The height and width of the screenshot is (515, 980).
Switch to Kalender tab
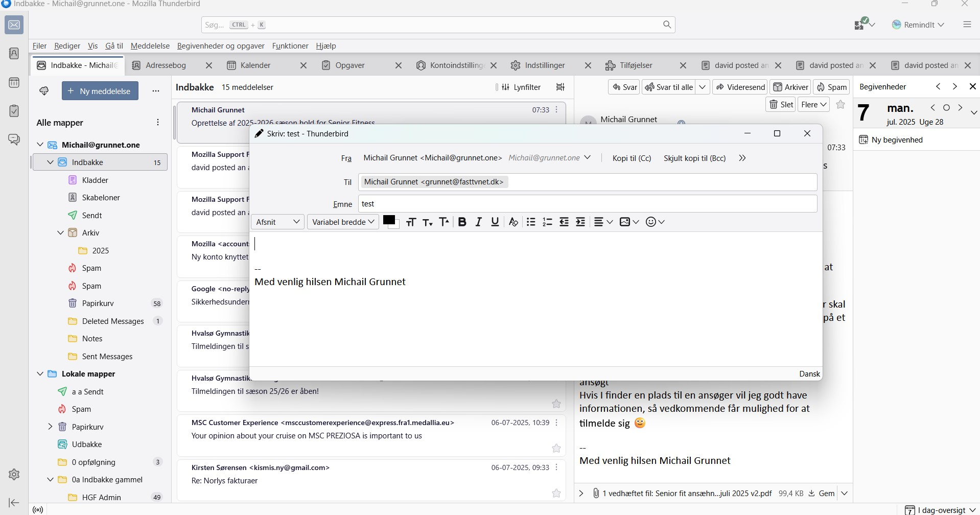[255, 65]
